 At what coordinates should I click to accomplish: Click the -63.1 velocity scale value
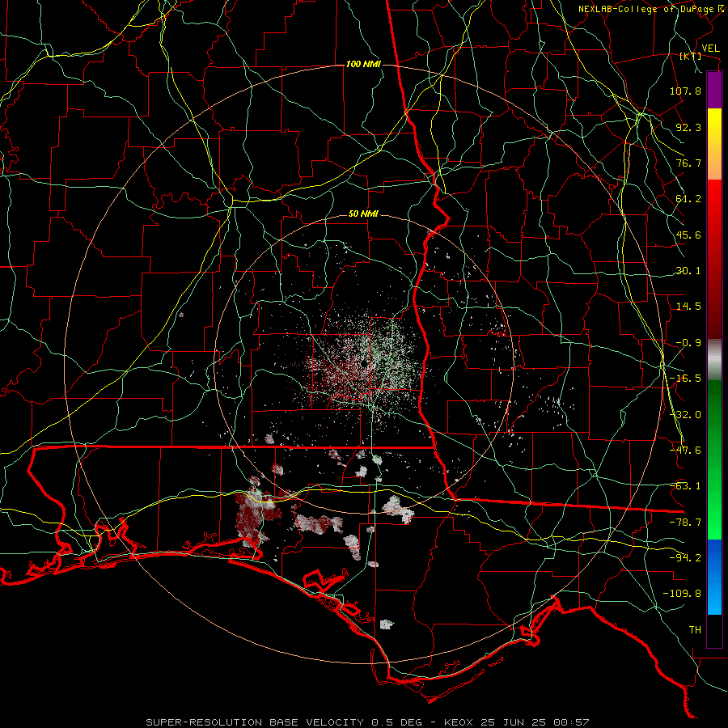point(685,486)
